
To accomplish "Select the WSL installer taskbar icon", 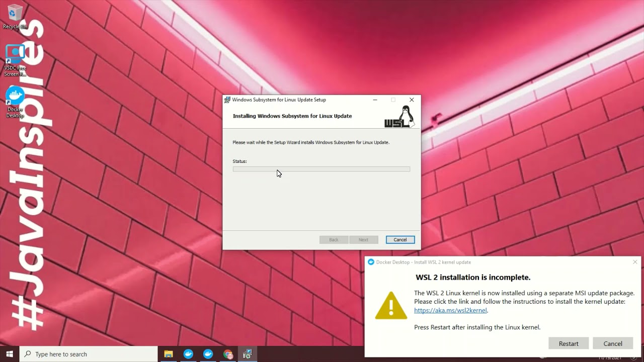I will [x=248, y=354].
